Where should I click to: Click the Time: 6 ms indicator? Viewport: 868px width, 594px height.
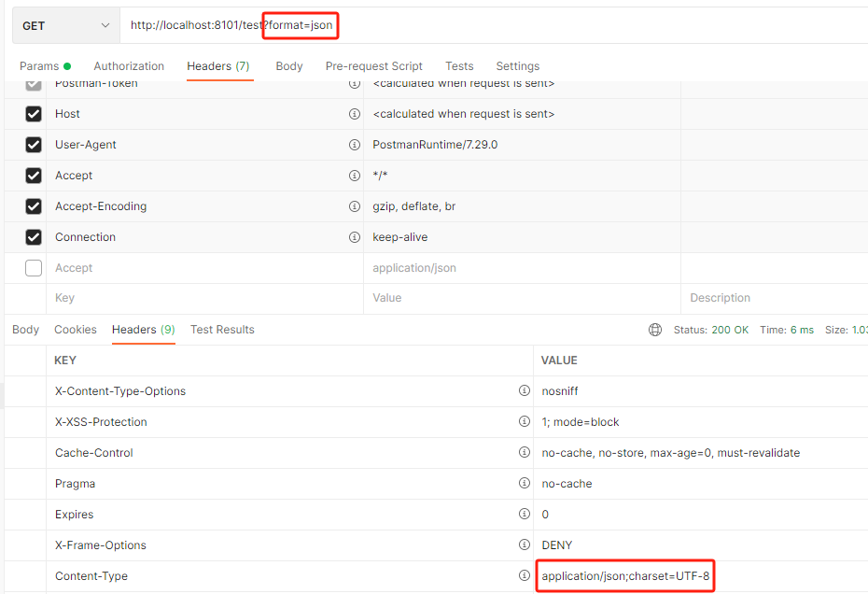pos(787,330)
